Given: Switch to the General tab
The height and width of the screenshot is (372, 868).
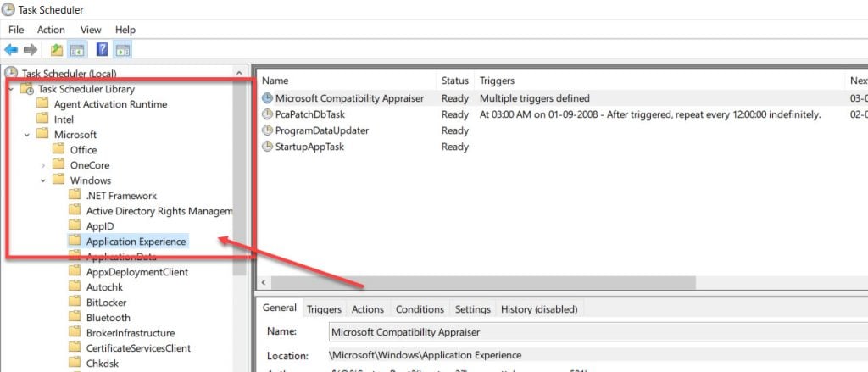Looking at the screenshot, I should [x=280, y=308].
